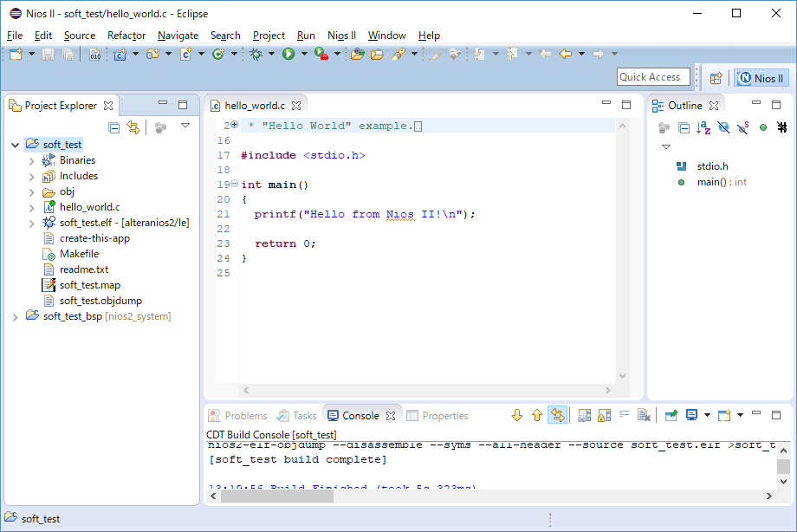Screen dimensions: 797x532
Task: Click the Clear Console icon
Action: [x=644, y=416]
